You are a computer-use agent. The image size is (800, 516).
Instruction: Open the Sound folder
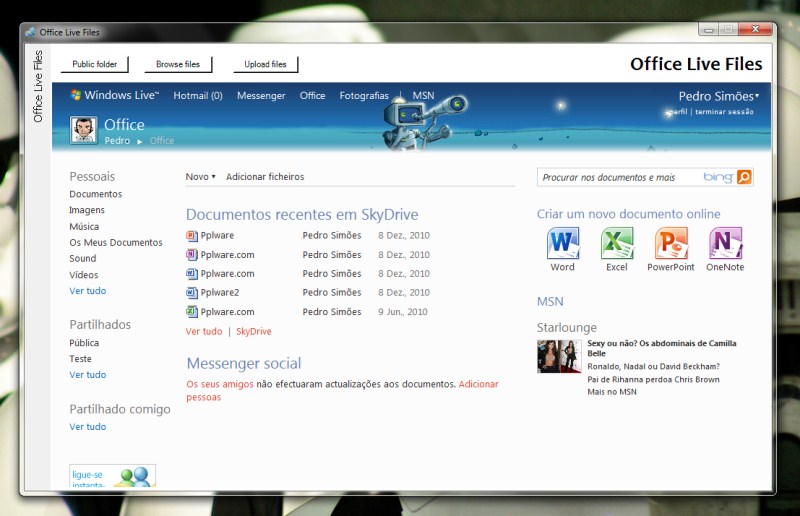coord(83,258)
